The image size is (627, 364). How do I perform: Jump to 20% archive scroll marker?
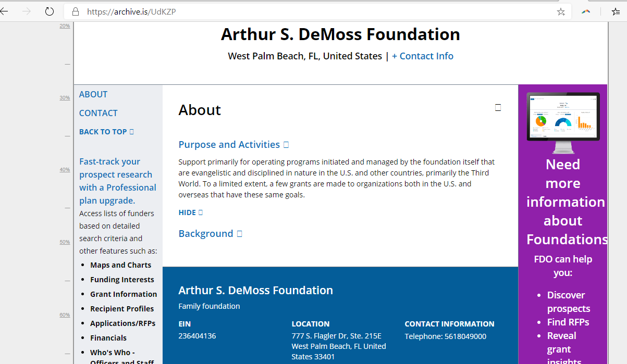[65, 26]
